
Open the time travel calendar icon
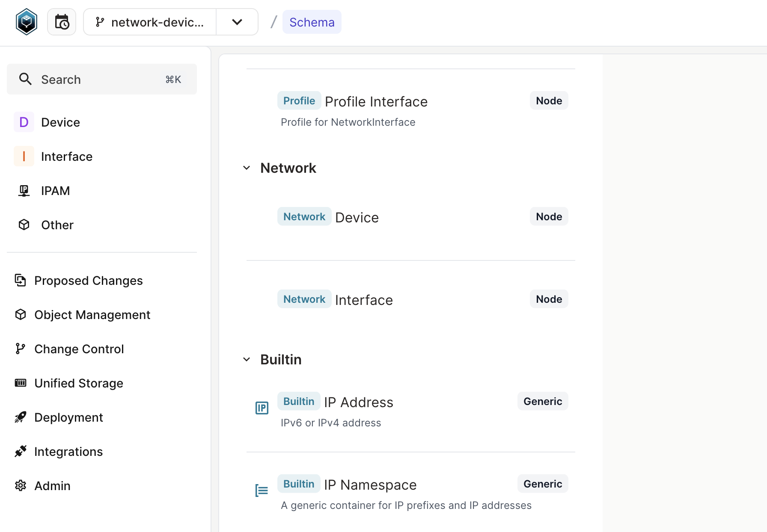click(x=61, y=21)
